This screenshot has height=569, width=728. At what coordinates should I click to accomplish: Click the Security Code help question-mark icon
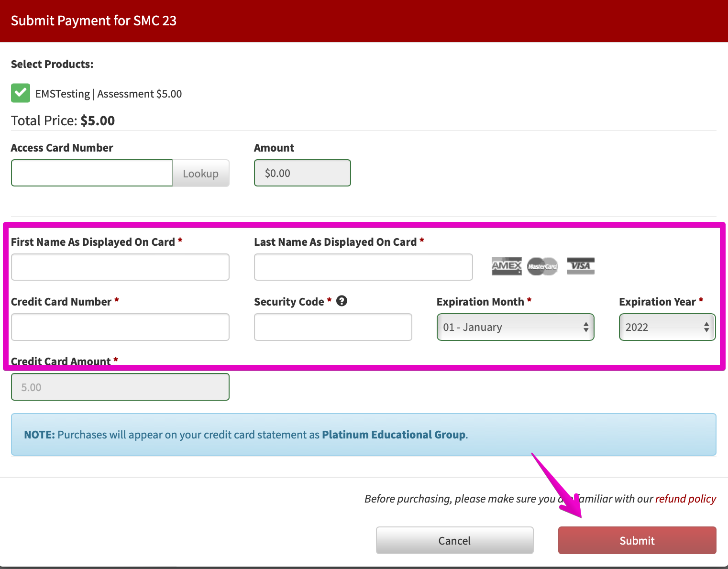pos(342,301)
